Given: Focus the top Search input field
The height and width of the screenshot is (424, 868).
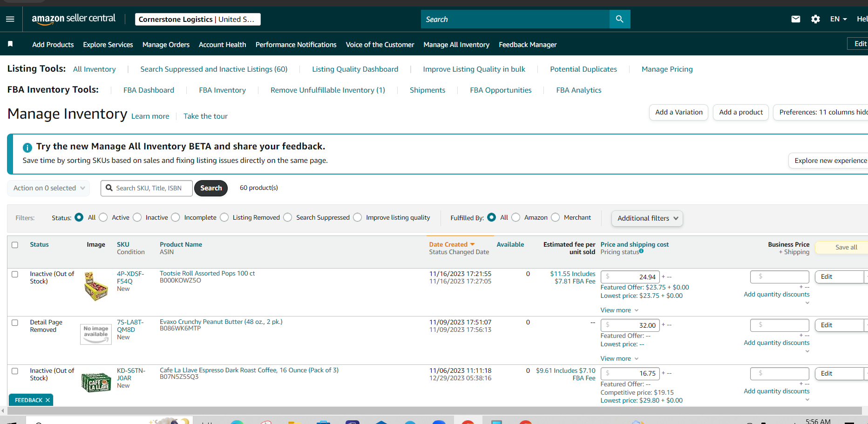Looking at the screenshot, I should coord(515,19).
